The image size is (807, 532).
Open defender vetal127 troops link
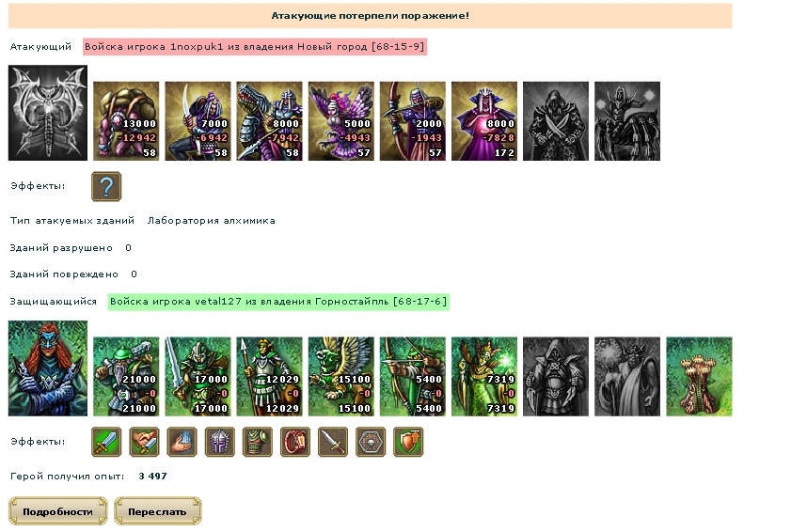click(x=278, y=302)
